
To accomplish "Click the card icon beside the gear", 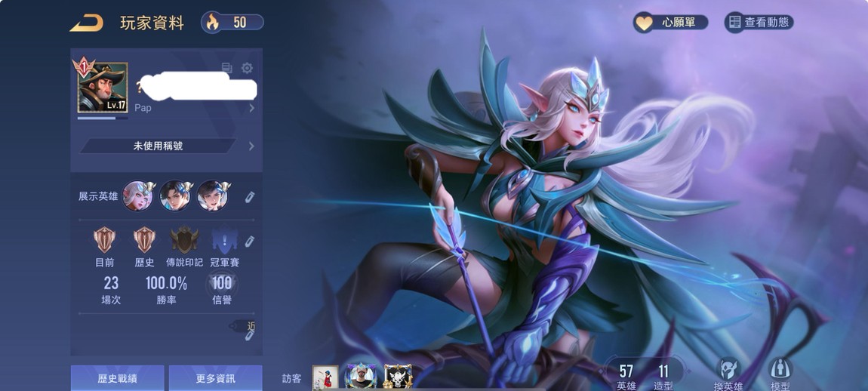I will [227, 68].
